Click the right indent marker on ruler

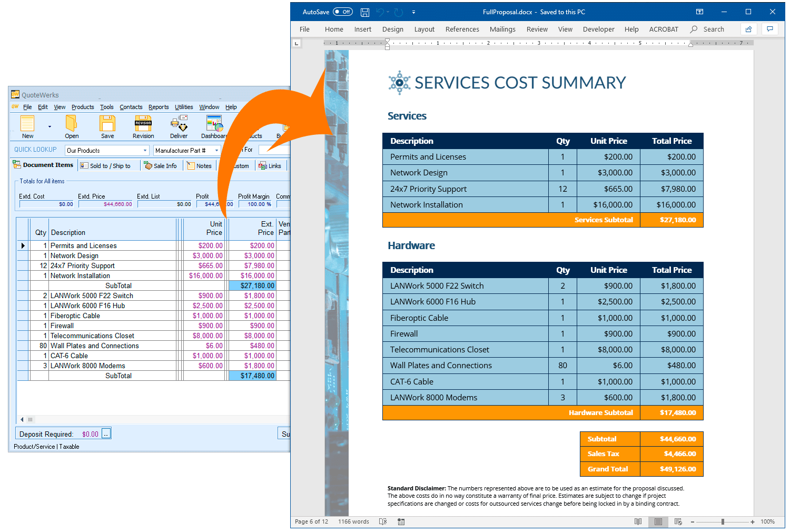[x=690, y=45]
